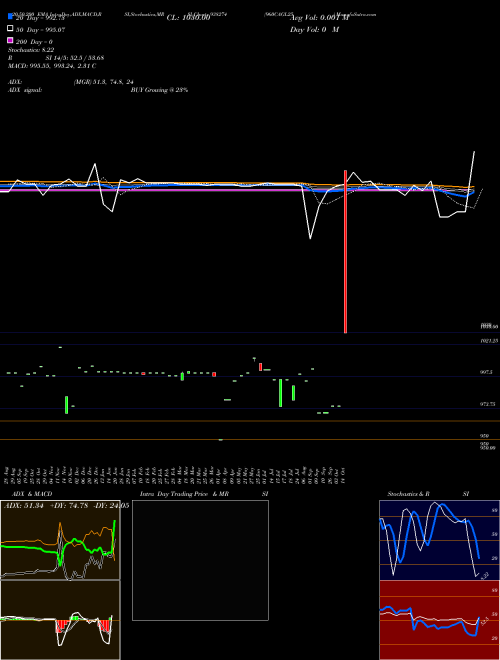The image size is (500, 660).
Task: Open the blue Stochastics chart thumbnail
Action: click(439, 540)
